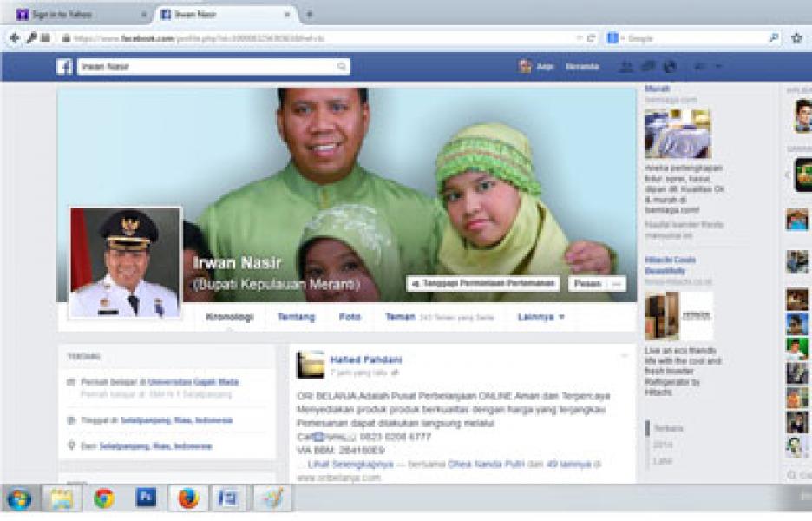The image size is (812, 521).
Task: Open the Anjo profile link in header
Action: (x=536, y=66)
